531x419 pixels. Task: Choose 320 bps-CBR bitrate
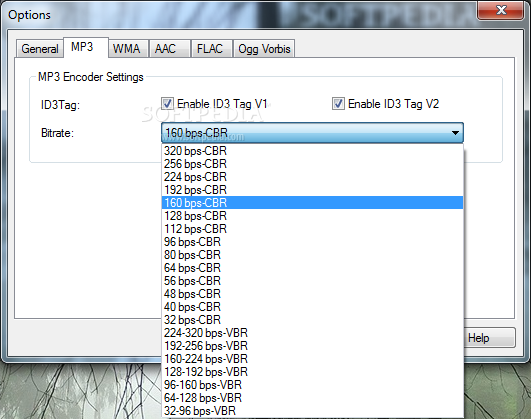tap(312, 151)
